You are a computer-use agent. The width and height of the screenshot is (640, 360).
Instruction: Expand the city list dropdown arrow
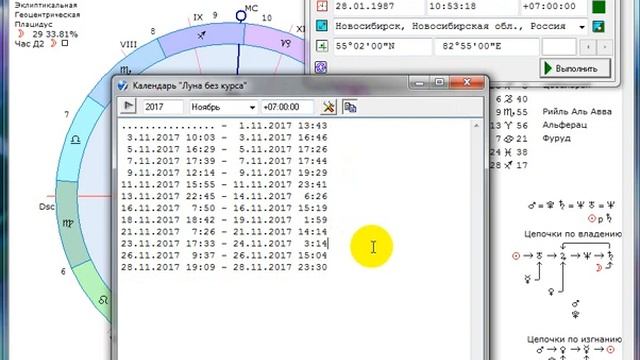(582, 27)
